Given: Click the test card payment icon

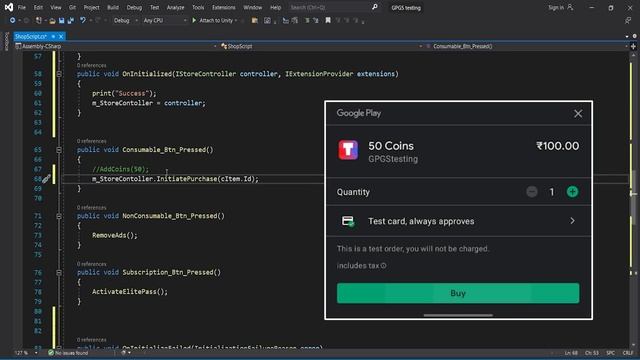Looking at the screenshot, I should click(x=348, y=221).
